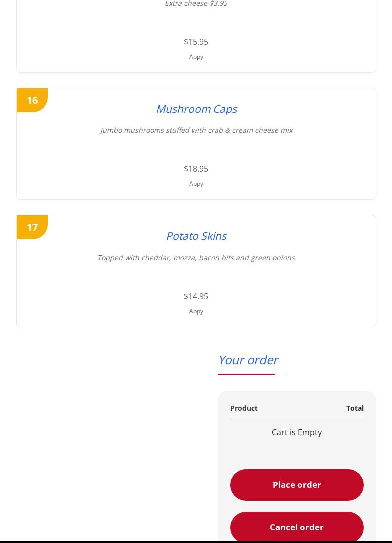Click the $18.95 Mushroom Caps price
Image resolution: width=392 pixels, height=543 pixels.
click(x=196, y=169)
